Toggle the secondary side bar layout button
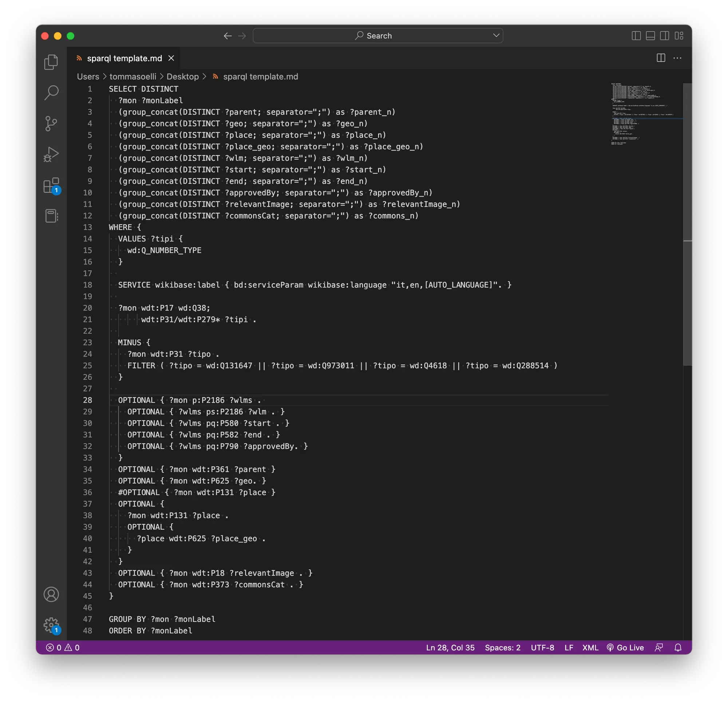Image resolution: width=728 pixels, height=702 pixels. 665,36
